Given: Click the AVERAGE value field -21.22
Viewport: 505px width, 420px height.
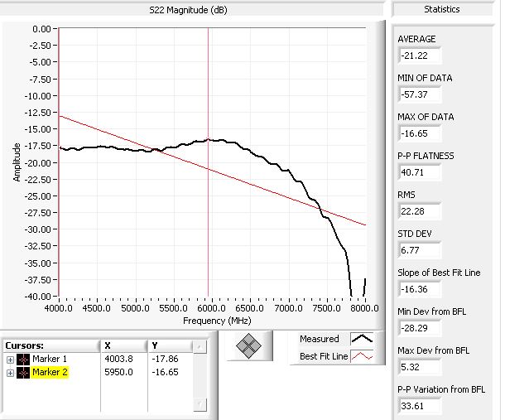Looking at the screenshot, I should coord(420,56).
